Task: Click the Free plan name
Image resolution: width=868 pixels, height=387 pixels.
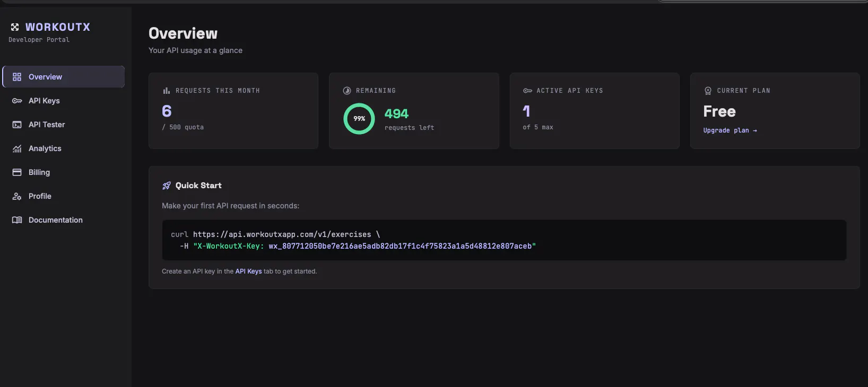Action: coord(719,111)
